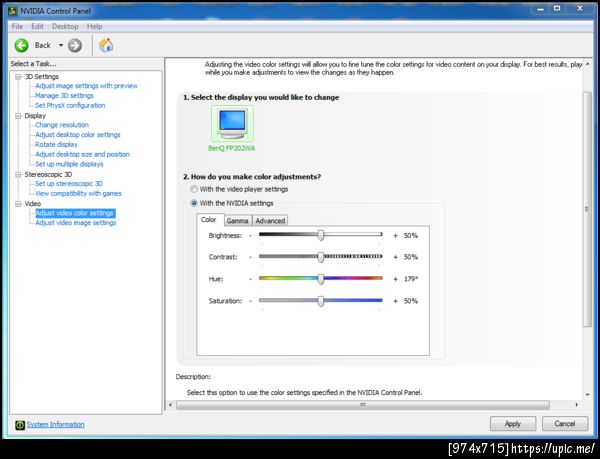Click the Hue value 179°

pos(411,279)
